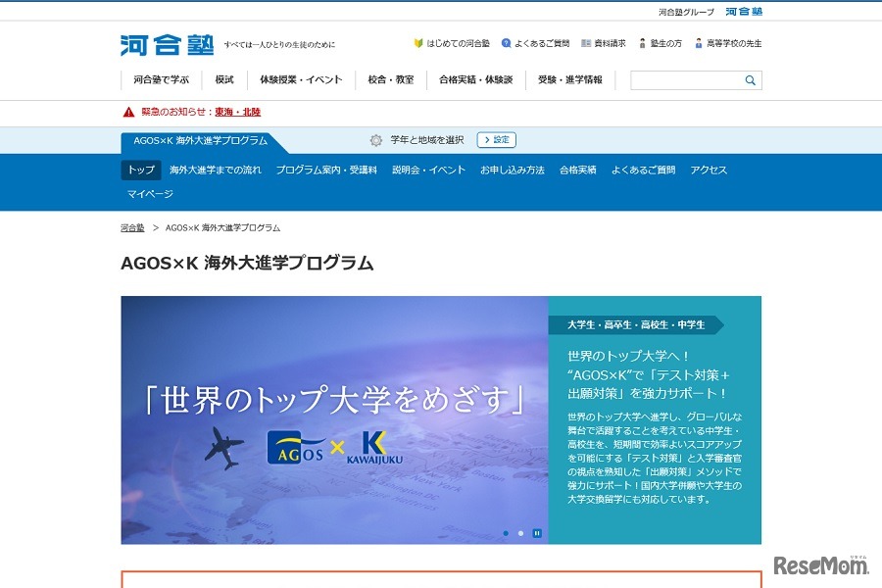The width and height of the screenshot is (882, 588).
Task: Open the gear icon beside 学年と地域を選択
Action: tap(375, 139)
